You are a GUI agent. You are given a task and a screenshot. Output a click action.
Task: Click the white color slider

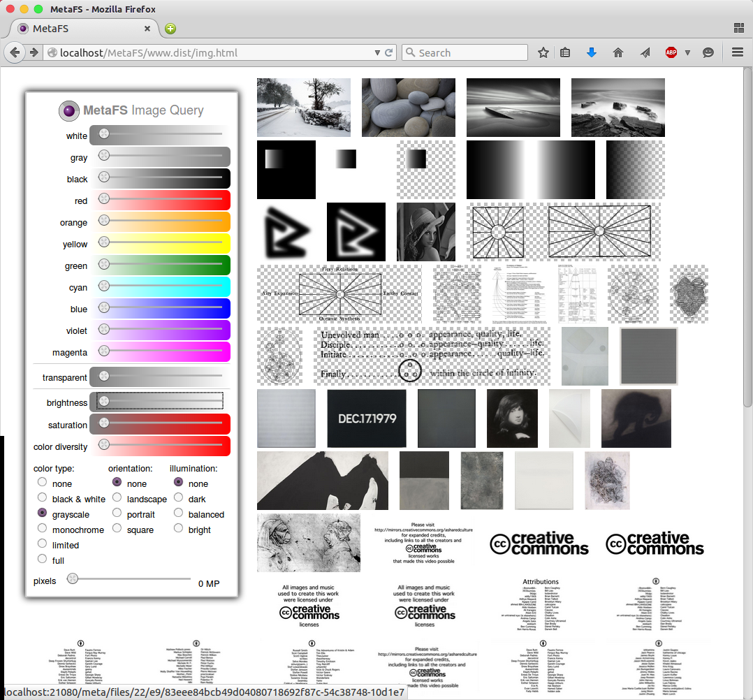pos(161,134)
